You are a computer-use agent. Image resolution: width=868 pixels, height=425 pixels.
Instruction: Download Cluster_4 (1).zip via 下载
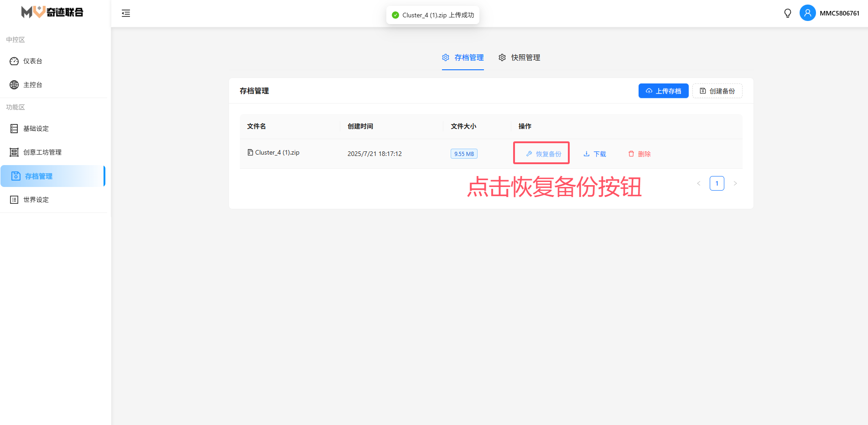[x=595, y=154]
